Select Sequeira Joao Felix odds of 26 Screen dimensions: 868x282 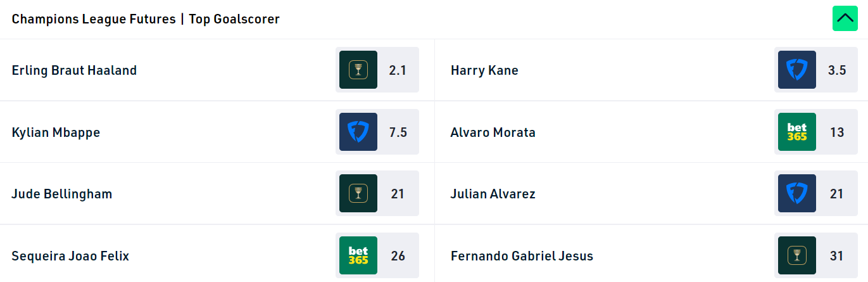398,255
